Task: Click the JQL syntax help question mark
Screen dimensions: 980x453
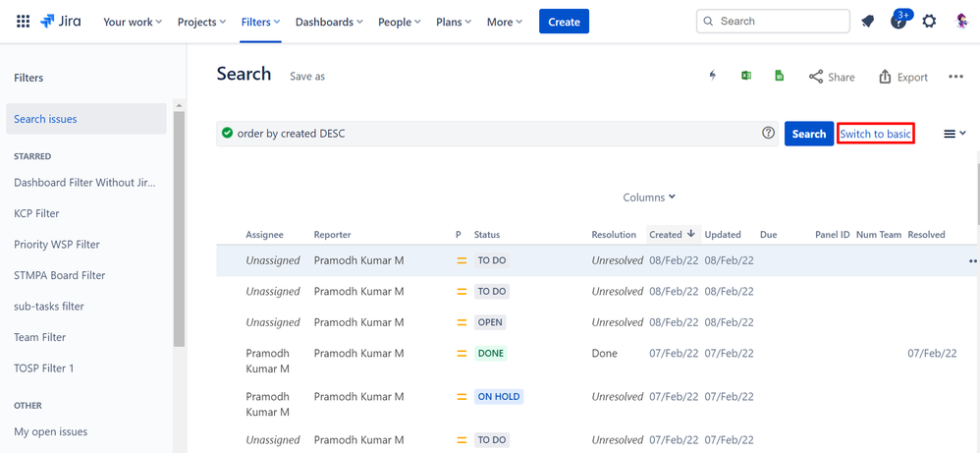Action: (768, 134)
